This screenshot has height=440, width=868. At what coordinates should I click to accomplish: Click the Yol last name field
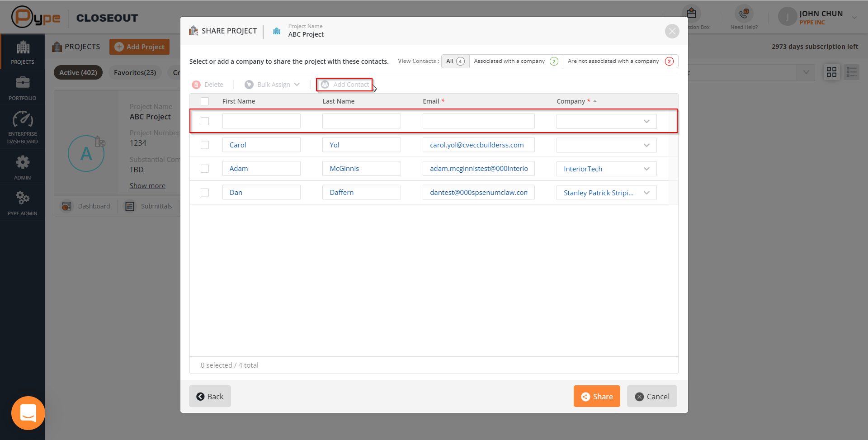[362, 145]
